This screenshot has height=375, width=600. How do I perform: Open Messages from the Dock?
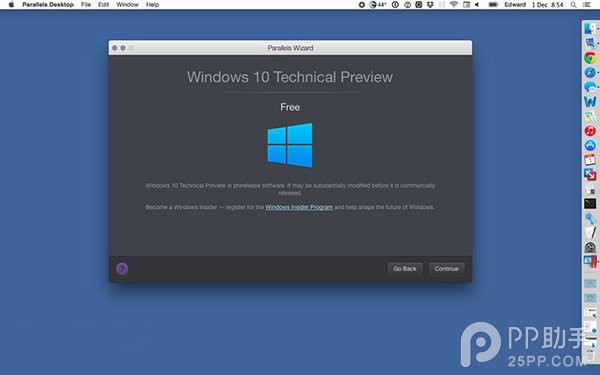(590, 87)
